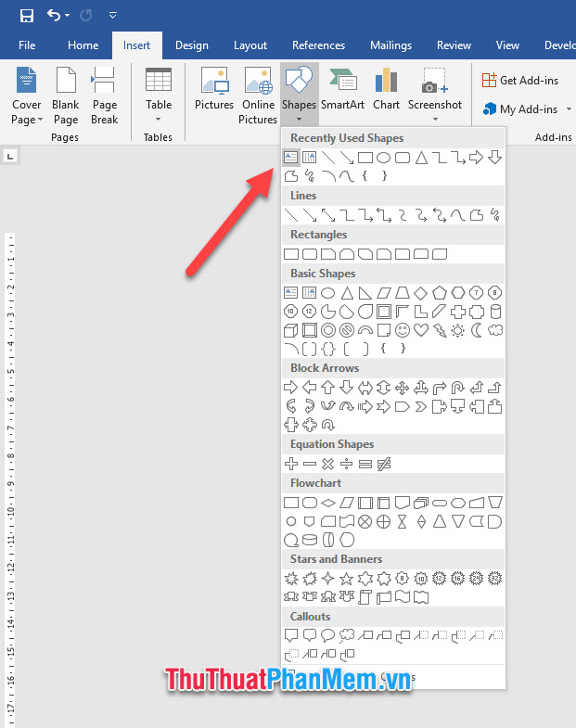Collapse the Shapes dropdown button

300,95
